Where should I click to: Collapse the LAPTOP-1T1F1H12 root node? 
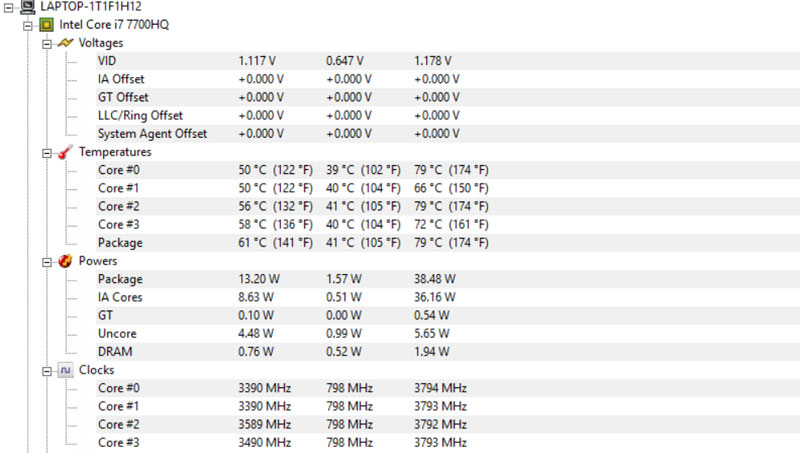pyautogui.click(x=8, y=7)
